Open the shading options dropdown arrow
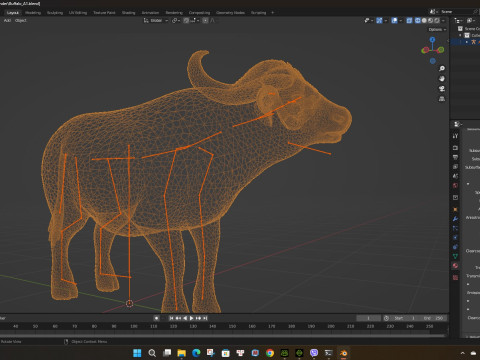The height and width of the screenshot is (360, 480). (443, 20)
